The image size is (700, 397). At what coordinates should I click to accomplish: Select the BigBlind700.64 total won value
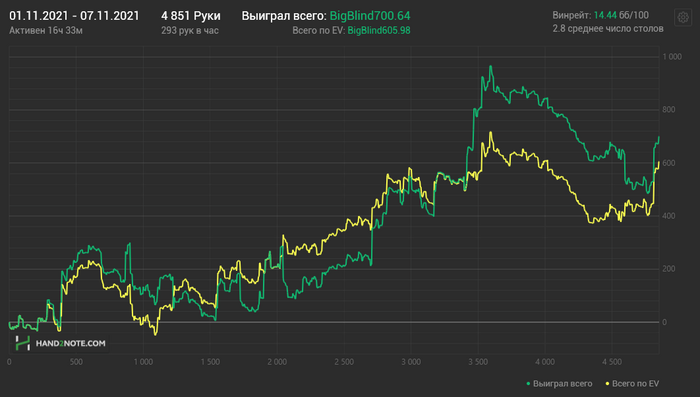(x=370, y=16)
